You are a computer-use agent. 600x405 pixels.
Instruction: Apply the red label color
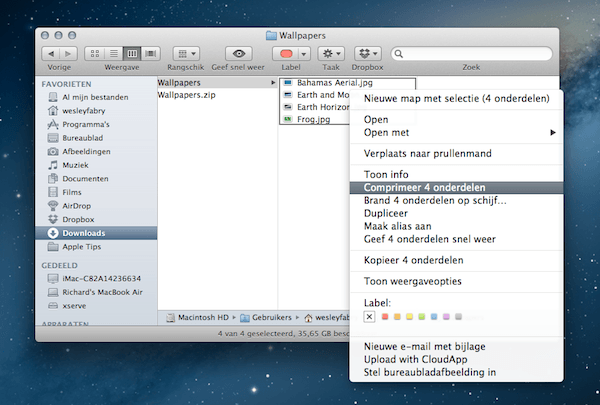[385, 317]
